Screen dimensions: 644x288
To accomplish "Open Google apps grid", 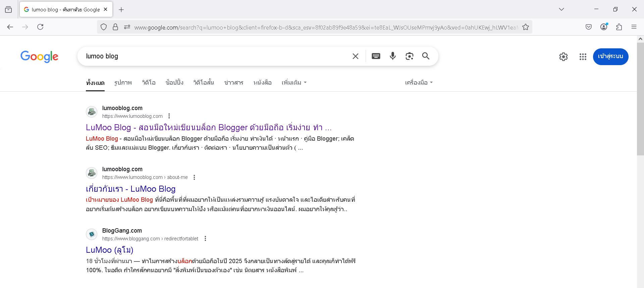I will coord(583,57).
